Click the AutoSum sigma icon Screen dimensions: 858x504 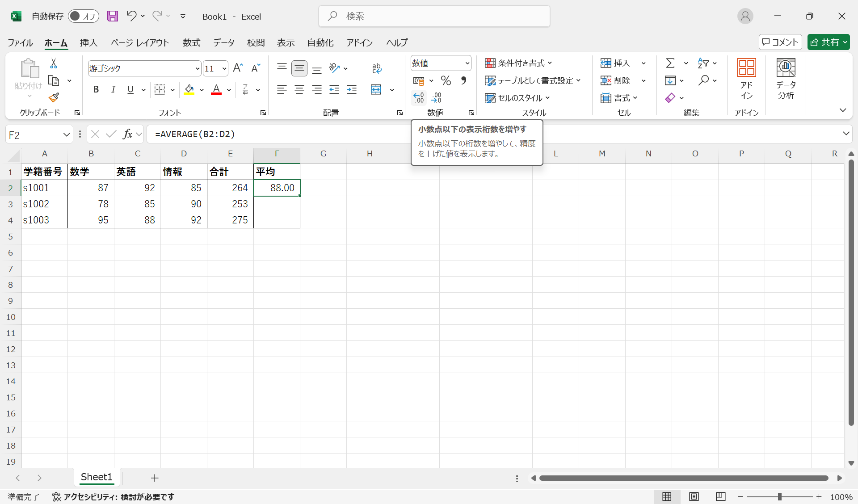[x=670, y=63]
